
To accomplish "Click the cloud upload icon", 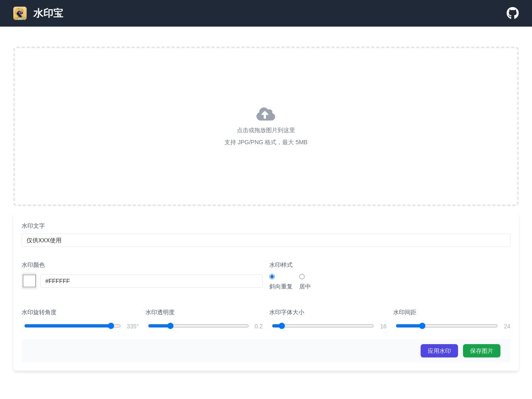I will [x=266, y=114].
